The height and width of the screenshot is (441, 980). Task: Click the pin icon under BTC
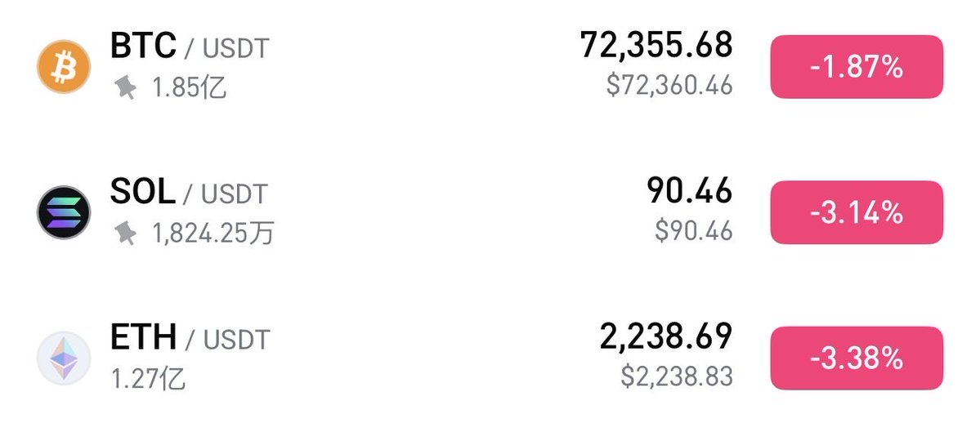point(125,87)
